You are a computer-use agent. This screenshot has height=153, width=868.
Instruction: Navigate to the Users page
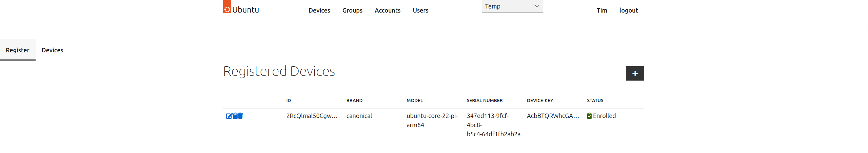tap(420, 11)
